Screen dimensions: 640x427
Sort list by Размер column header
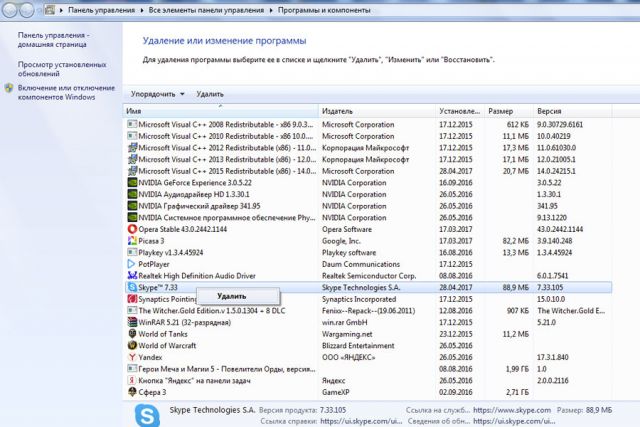[509, 111]
